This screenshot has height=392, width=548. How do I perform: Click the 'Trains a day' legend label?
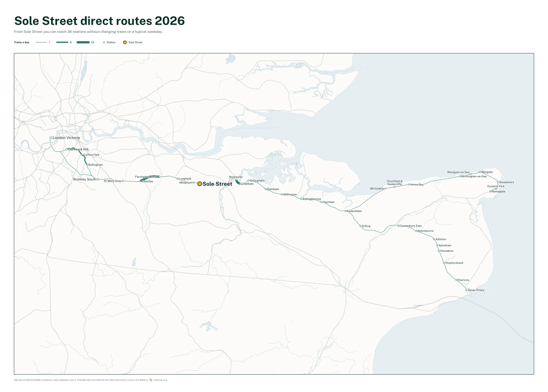coord(21,42)
